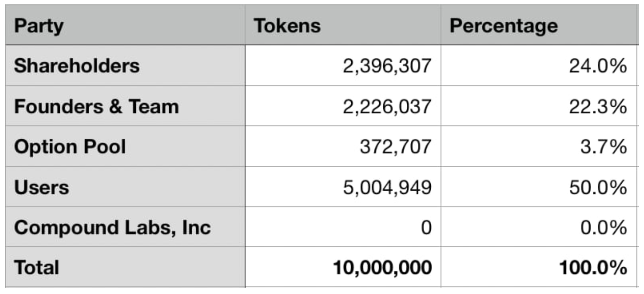The width and height of the screenshot is (644, 294).
Task: Select the 3.7% percentage cell
Action: tap(539, 146)
